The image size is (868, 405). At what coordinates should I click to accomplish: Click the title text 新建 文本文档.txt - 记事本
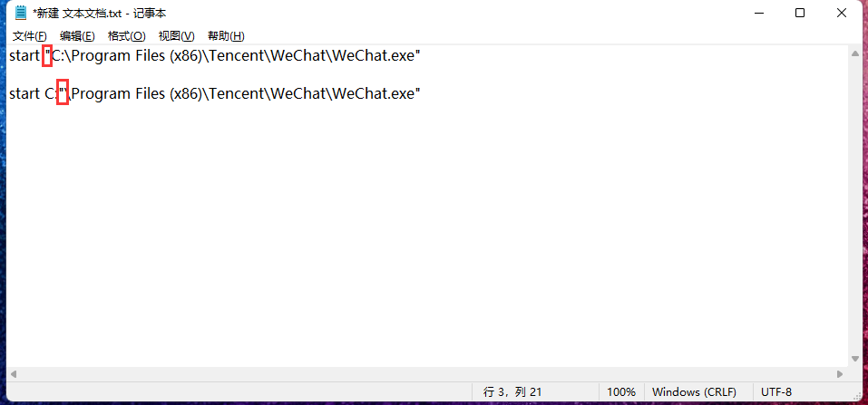pos(100,14)
